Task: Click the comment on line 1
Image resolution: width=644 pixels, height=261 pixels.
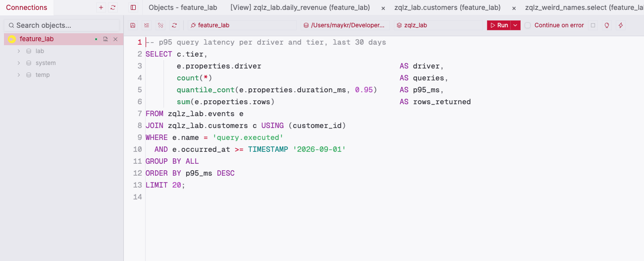Action: 266,42
